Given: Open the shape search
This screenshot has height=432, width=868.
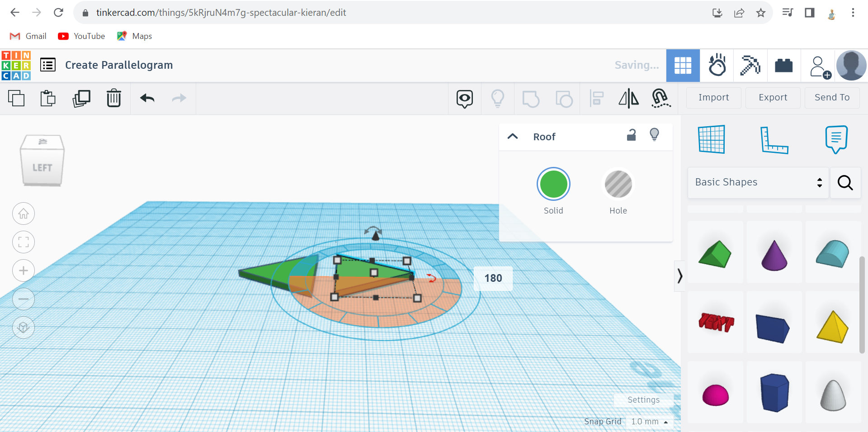Looking at the screenshot, I should [x=844, y=183].
